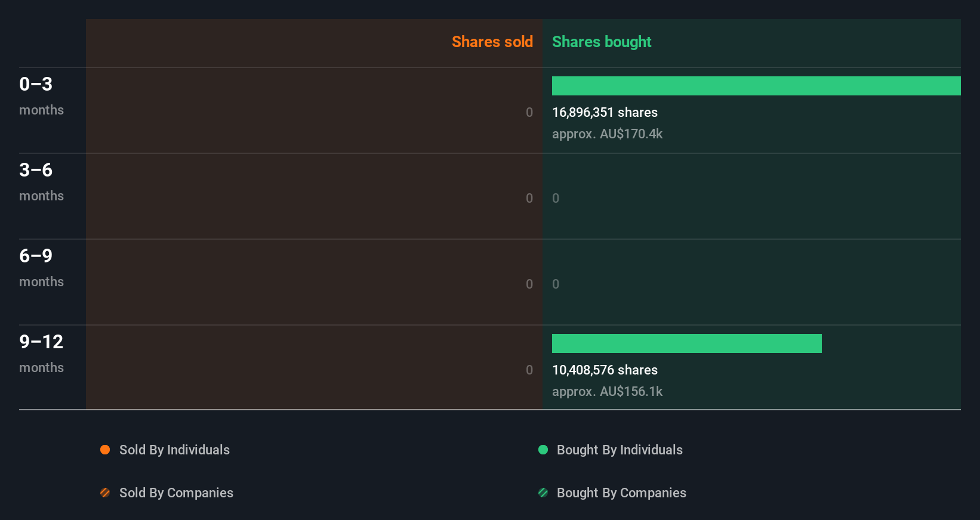Select the Sold By Individuals legend label
This screenshot has width=980, height=520.
[x=174, y=450]
